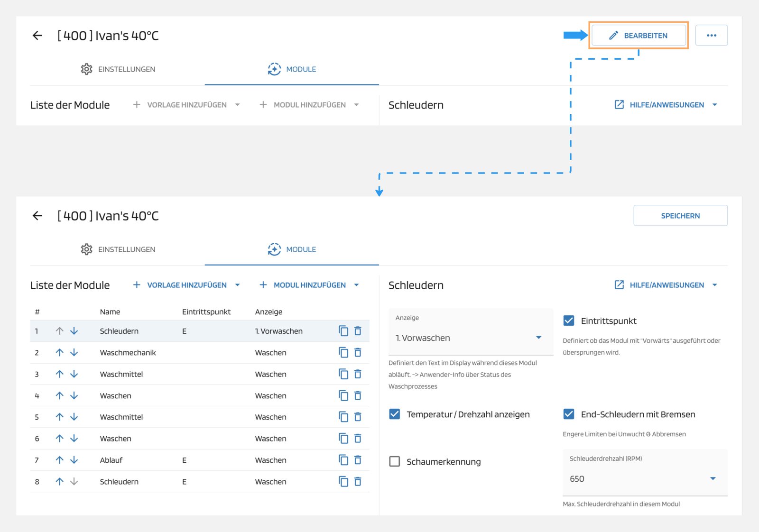The image size is (759, 532).
Task: Toggle End-Schleudern mit Bremsen checkbox
Action: (569, 414)
